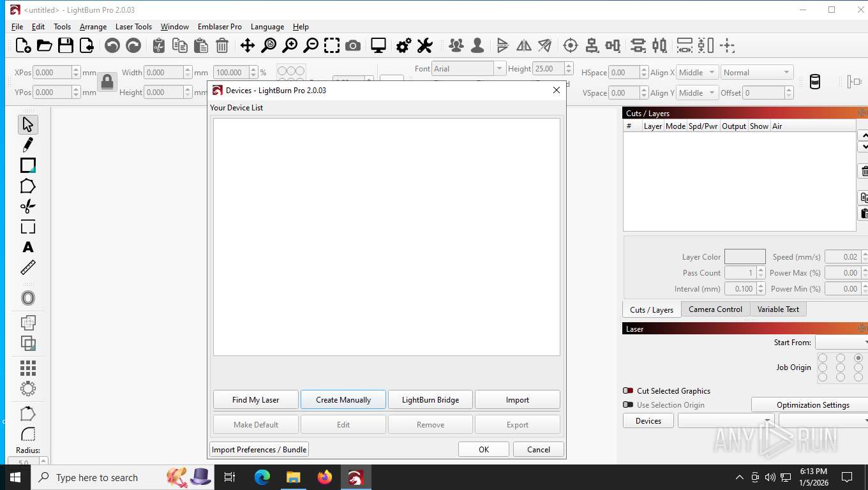
Task: Frame selection dashed-rectangle icon
Action: point(332,45)
